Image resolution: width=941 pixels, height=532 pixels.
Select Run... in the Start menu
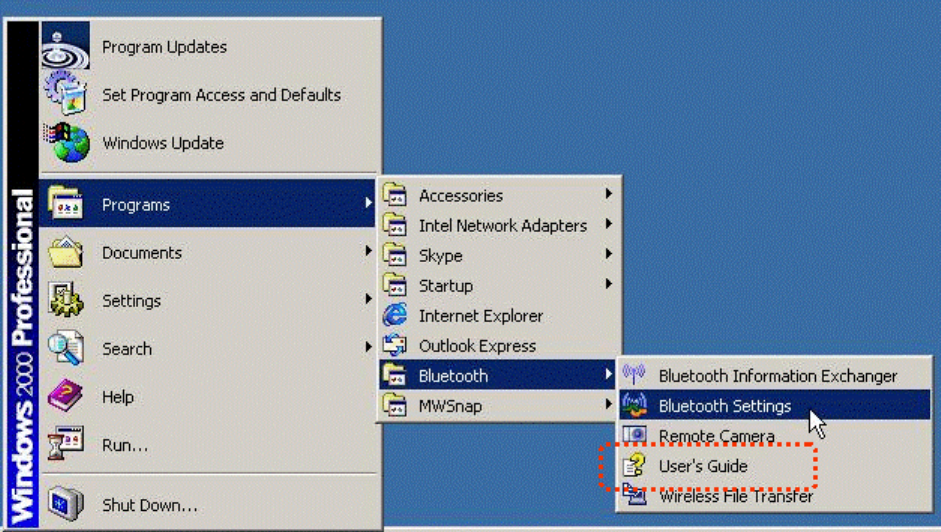(209, 445)
